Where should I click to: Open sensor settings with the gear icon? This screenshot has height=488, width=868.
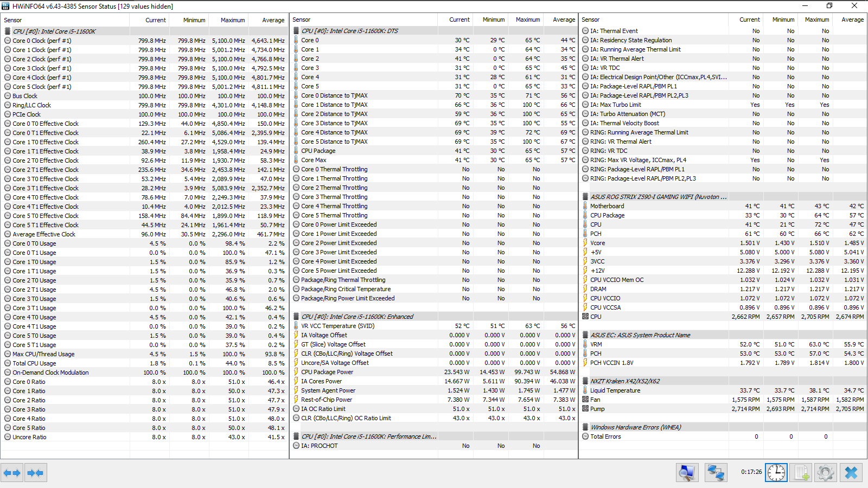point(826,473)
